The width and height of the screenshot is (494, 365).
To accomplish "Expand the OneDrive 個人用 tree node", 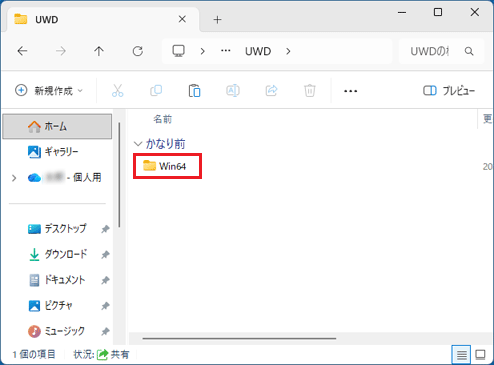I will (x=14, y=178).
